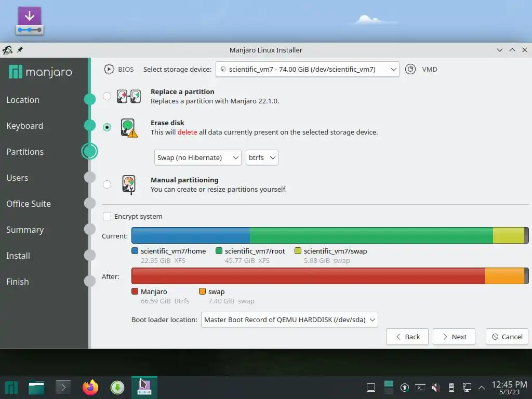The width and height of the screenshot is (532, 399).
Task: Click the scientific_vm7/root legend entry
Action: pyautogui.click(x=250, y=256)
